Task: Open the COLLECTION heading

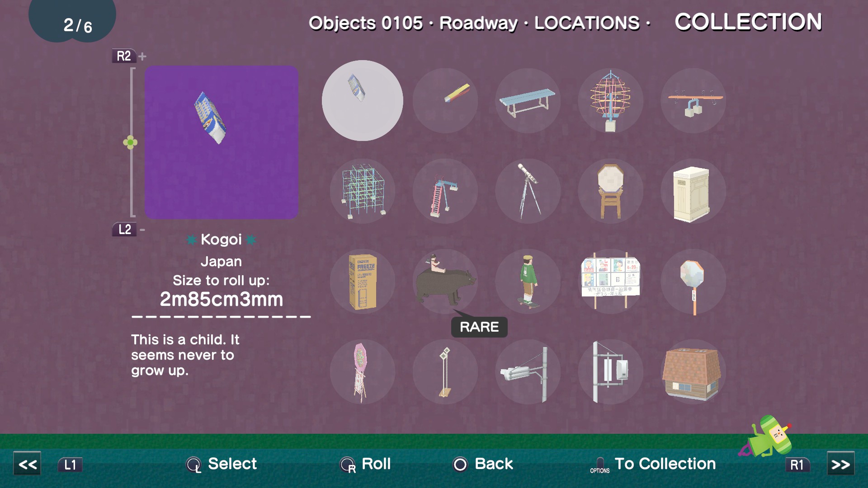Action: coord(748,22)
